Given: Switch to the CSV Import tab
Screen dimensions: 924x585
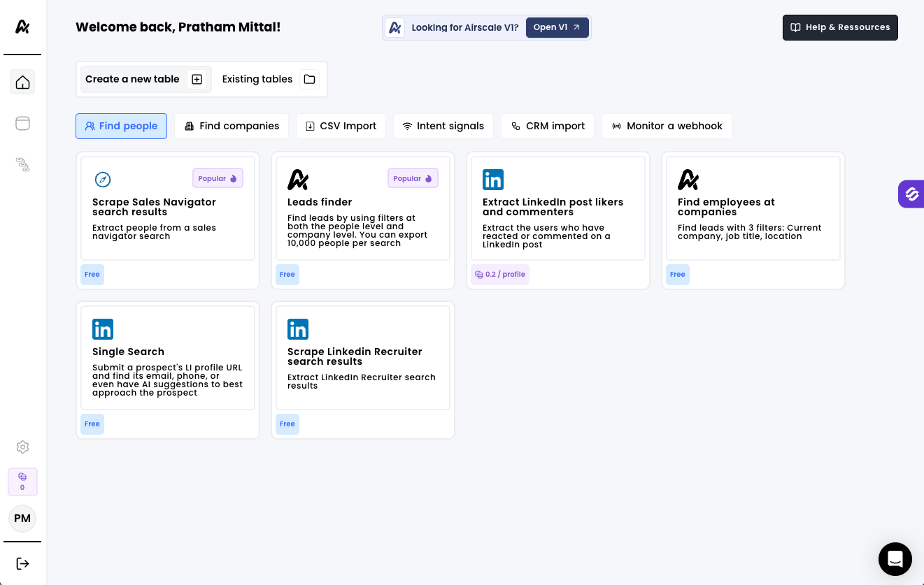Looking at the screenshot, I should [341, 127].
